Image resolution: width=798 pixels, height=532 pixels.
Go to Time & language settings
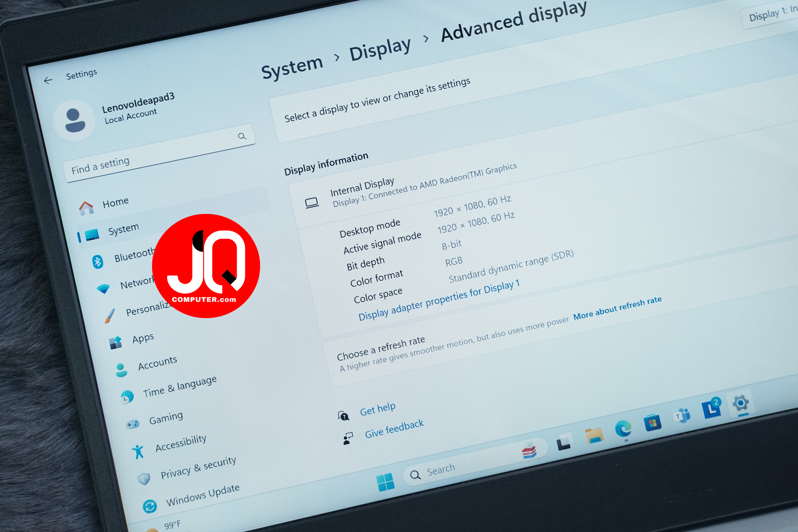coord(180,387)
